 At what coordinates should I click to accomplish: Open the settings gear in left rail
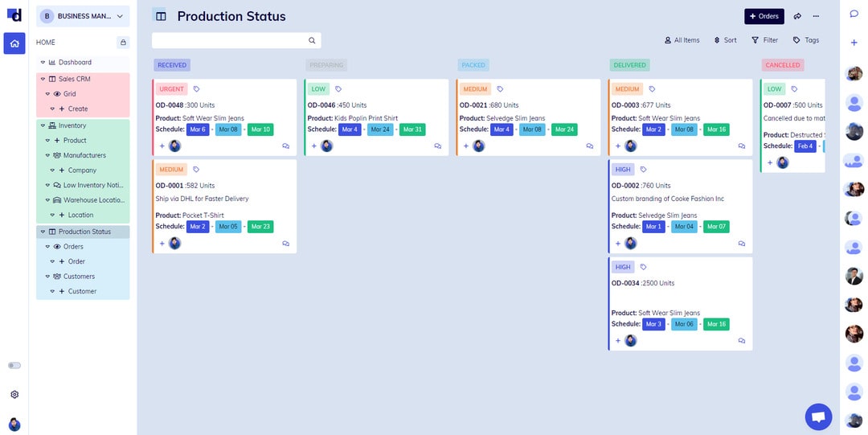click(14, 395)
